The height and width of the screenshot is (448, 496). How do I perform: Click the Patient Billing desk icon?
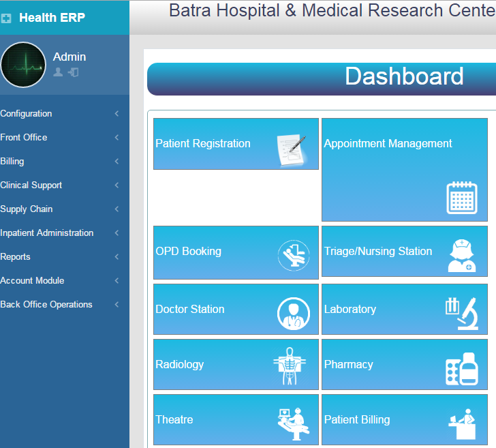point(462,424)
